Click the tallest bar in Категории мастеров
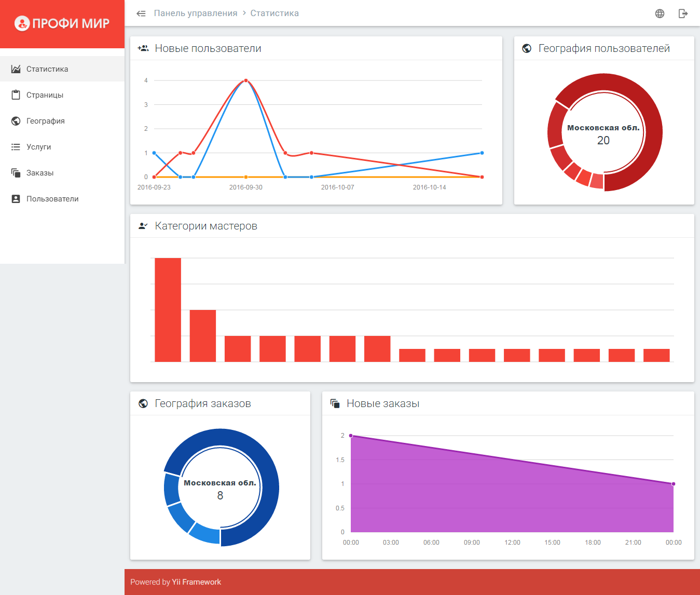Screen dimensions: 700x595 point(168,310)
